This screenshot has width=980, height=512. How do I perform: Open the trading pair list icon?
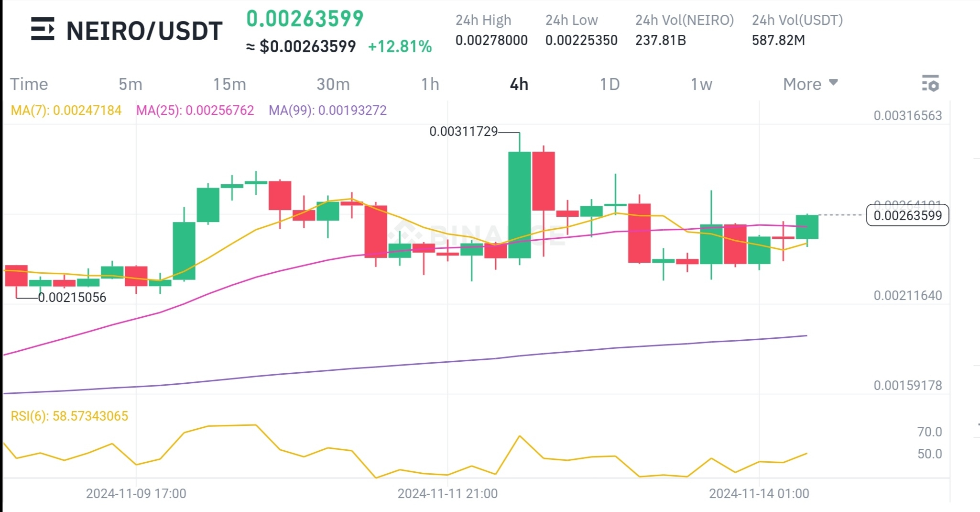click(43, 30)
